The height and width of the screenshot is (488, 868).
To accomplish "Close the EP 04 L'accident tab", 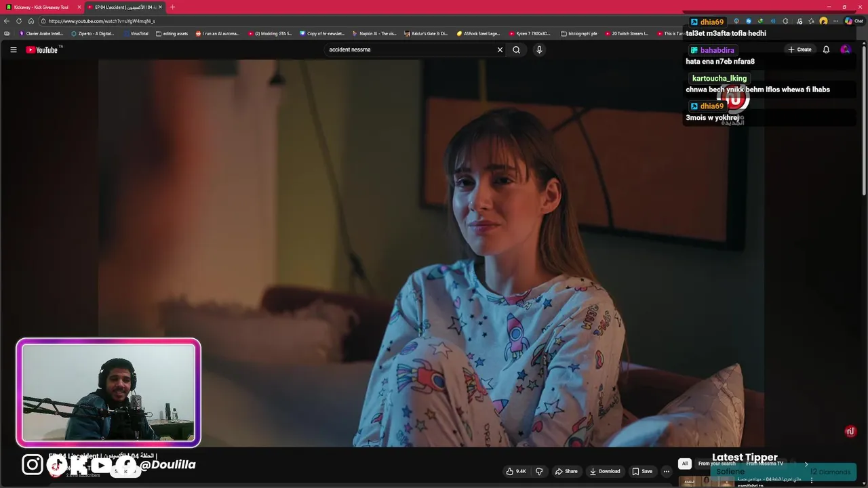I will pyautogui.click(x=160, y=7).
